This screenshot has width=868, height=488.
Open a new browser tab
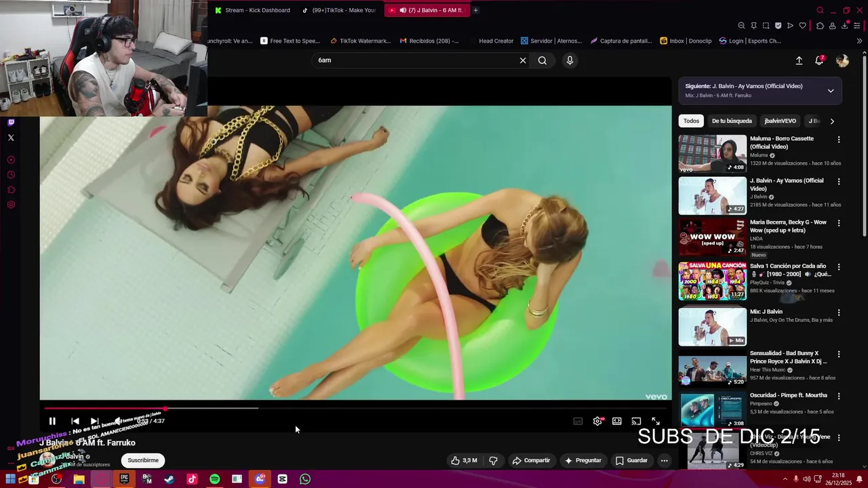click(x=475, y=10)
